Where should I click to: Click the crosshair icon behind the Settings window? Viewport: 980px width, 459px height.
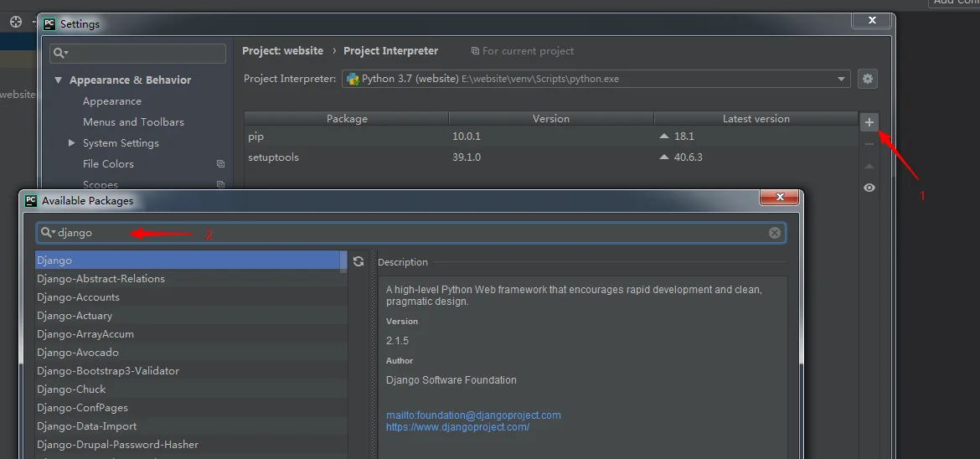[16, 22]
